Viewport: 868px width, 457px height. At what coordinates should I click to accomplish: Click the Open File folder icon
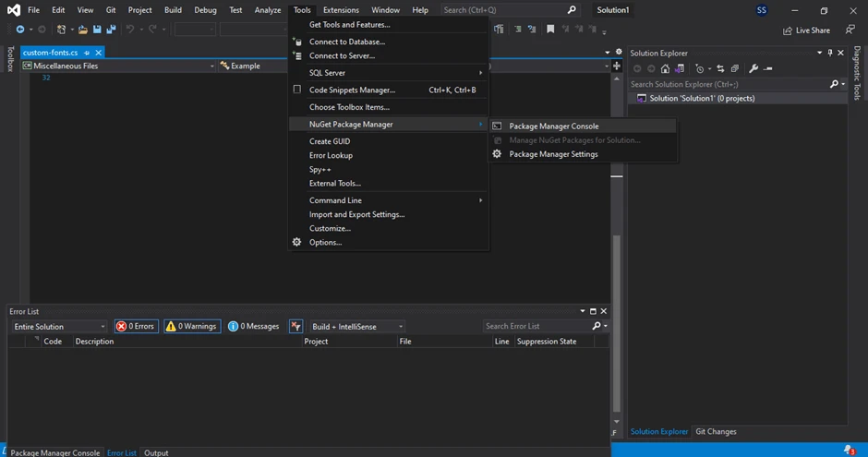pos(83,30)
